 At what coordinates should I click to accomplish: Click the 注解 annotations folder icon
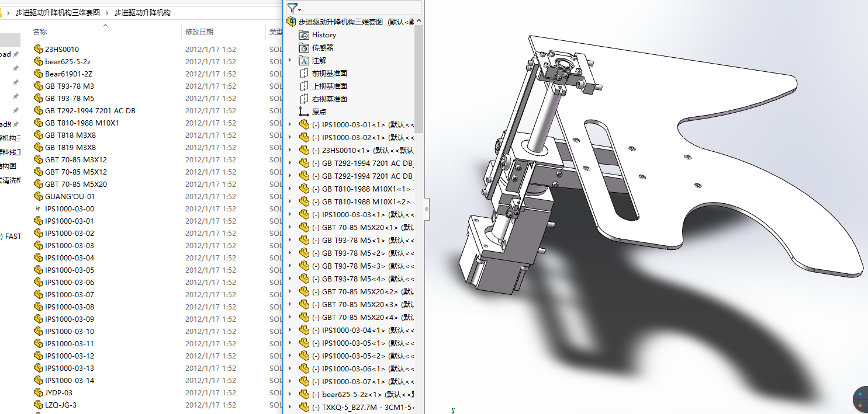coord(304,60)
